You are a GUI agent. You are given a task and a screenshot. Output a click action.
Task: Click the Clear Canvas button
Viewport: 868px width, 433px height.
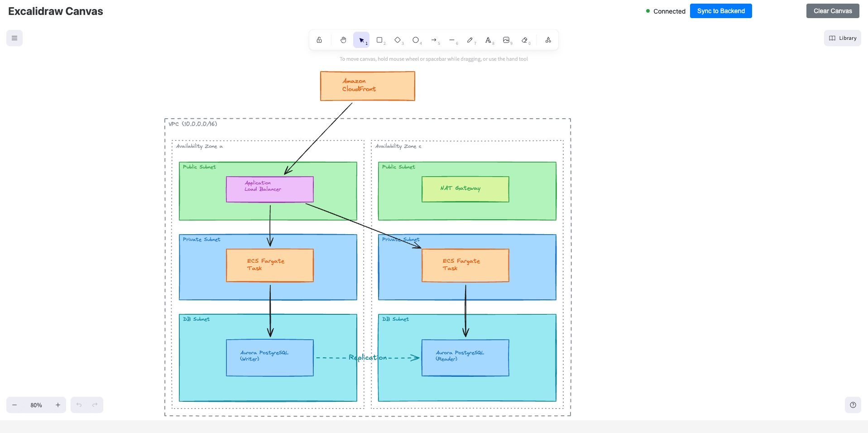click(833, 11)
